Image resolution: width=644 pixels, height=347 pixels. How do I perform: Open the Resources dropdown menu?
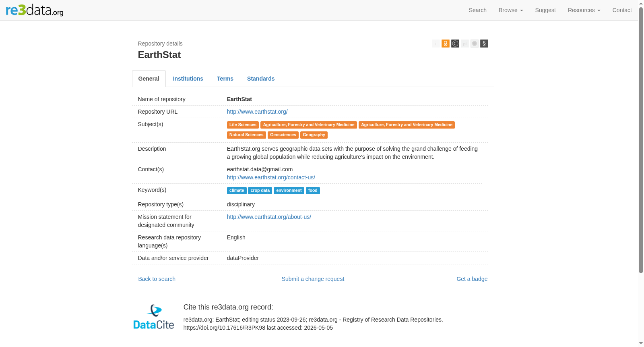click(x=584, y=10)
